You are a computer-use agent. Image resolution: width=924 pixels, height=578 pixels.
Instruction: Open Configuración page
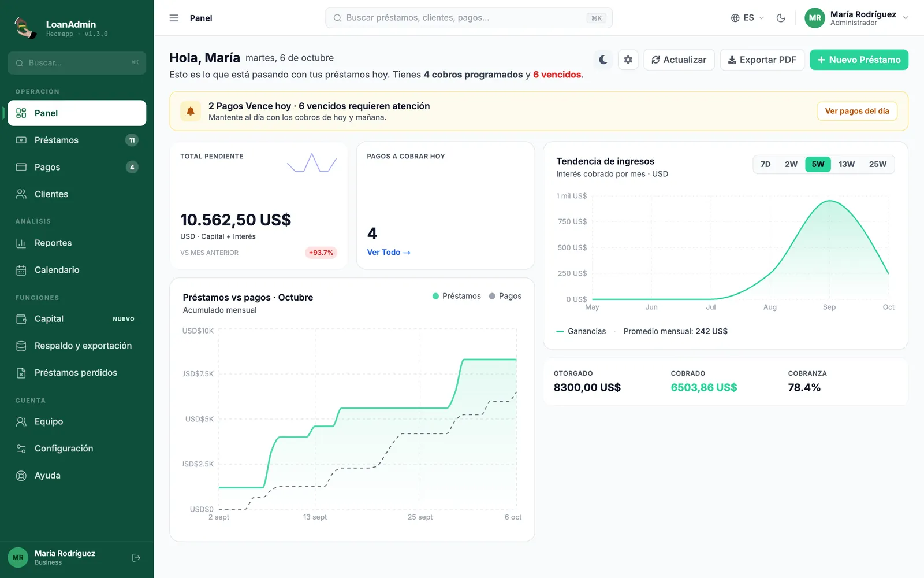pos(77,449)
